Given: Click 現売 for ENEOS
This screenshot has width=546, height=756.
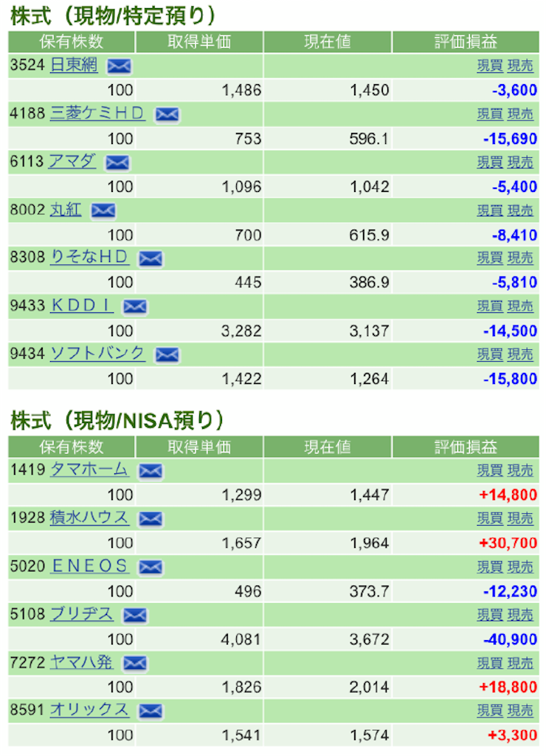Looking at the screenshot, I should [x=520, y=567].
